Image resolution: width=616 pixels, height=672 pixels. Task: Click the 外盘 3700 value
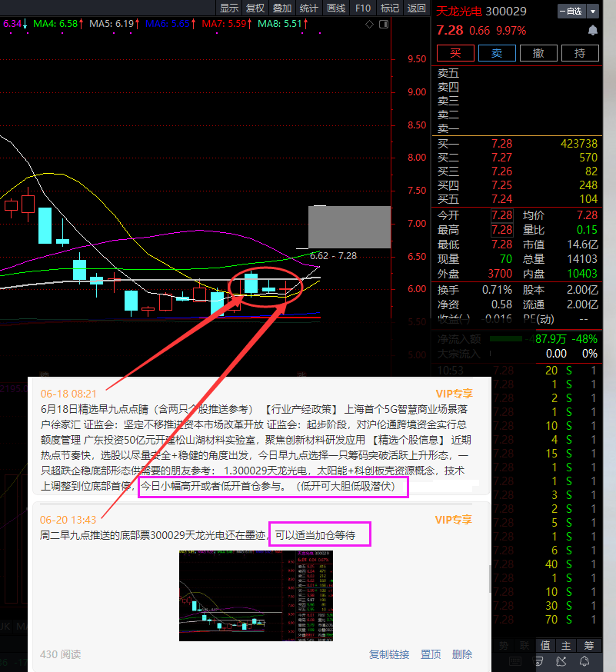pyautogui.click(x=500, y=274)
